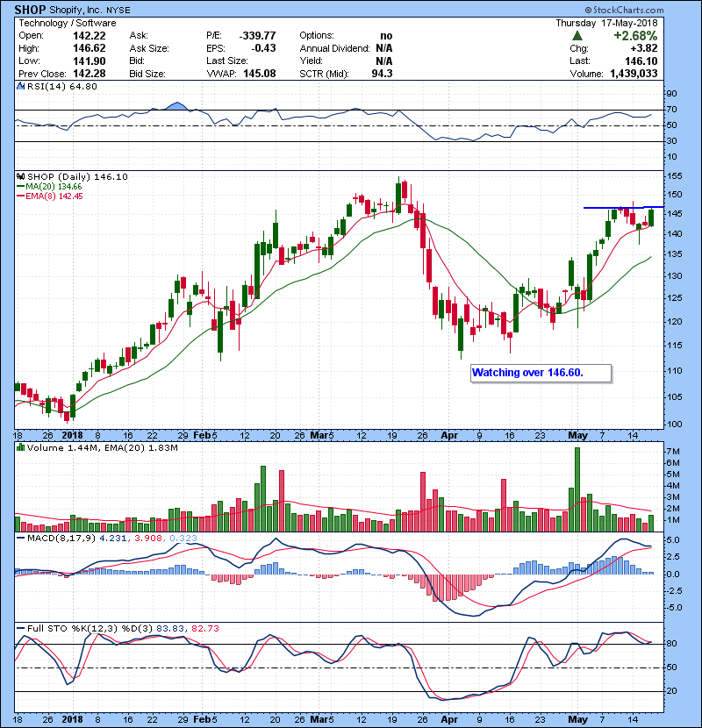Viewport: 702px width, 728px height.
Task: Click the blue resistance line near 146.60
Action: (x=623, y=207)
